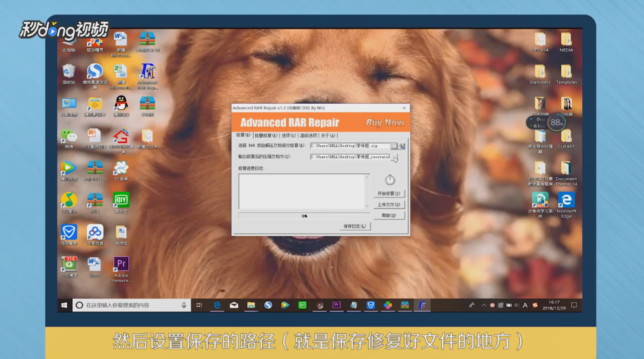Select the Advanced RAR Repair desktop shortcut
Screen dimensions: 644x359
pos(147,76)
